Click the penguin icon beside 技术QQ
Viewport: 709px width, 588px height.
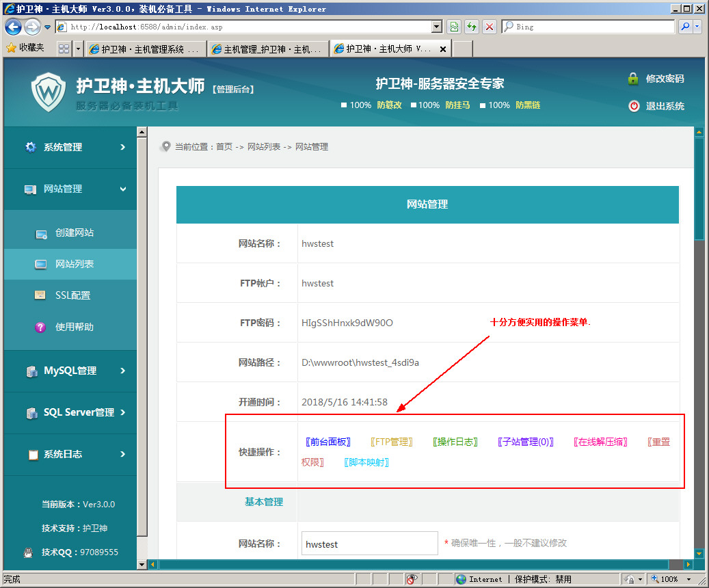pos(28,552)
